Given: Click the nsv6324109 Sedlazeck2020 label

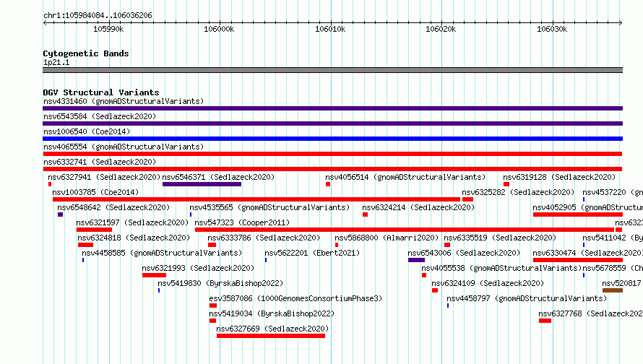Looking at the screenshot, I should 488,283.
